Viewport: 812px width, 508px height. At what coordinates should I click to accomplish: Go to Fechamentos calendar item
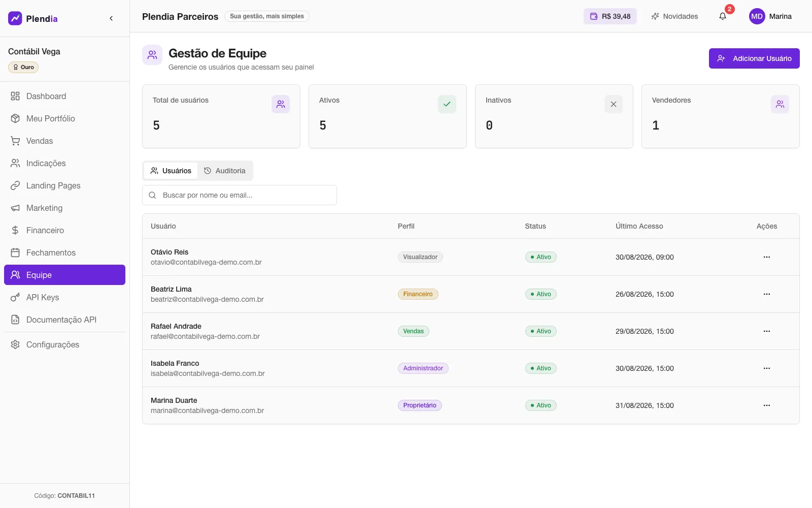click(64, 252)
